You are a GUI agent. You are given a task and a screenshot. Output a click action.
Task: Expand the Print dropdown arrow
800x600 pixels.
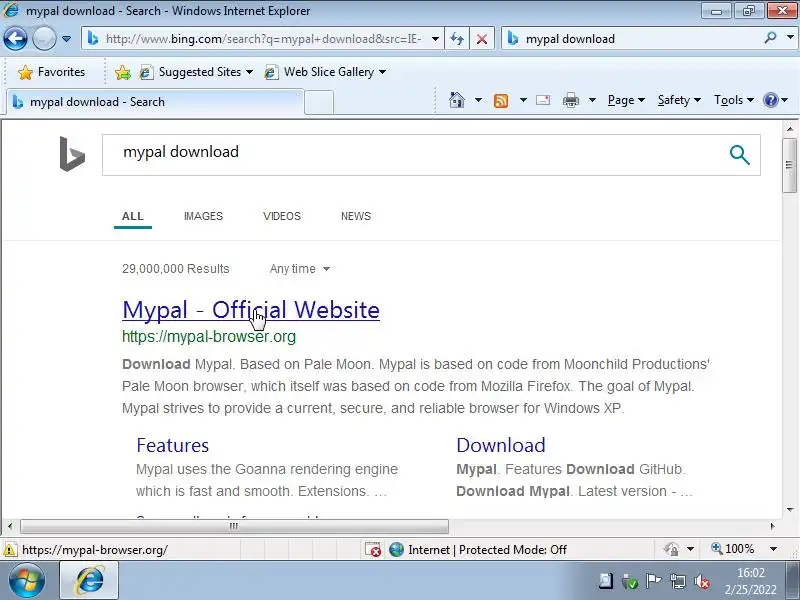tap(592, 100)
